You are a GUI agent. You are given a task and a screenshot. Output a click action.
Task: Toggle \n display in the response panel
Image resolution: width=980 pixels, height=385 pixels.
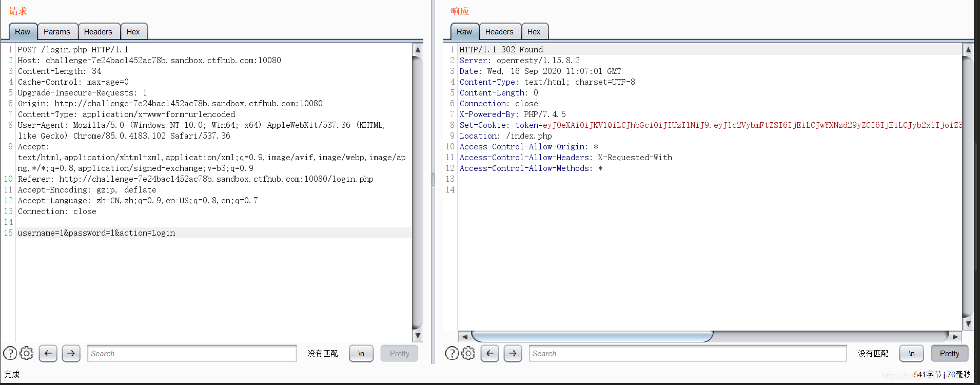[911, 353]
